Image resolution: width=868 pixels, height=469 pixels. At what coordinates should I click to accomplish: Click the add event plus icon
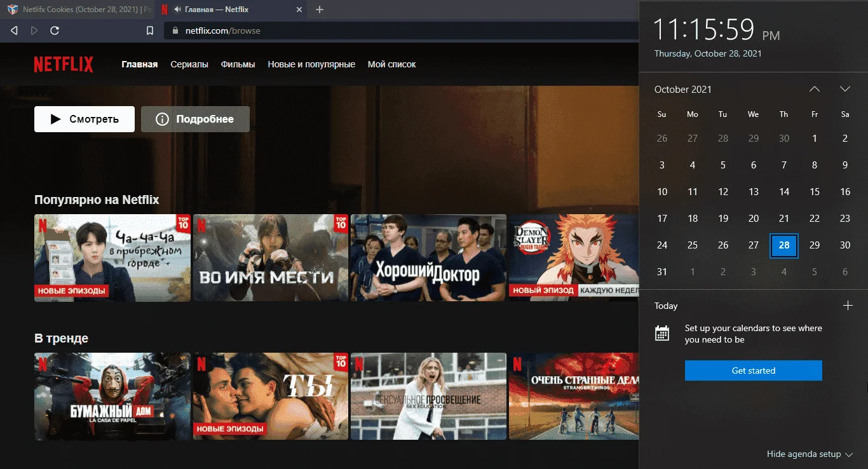tap(847, 306)
